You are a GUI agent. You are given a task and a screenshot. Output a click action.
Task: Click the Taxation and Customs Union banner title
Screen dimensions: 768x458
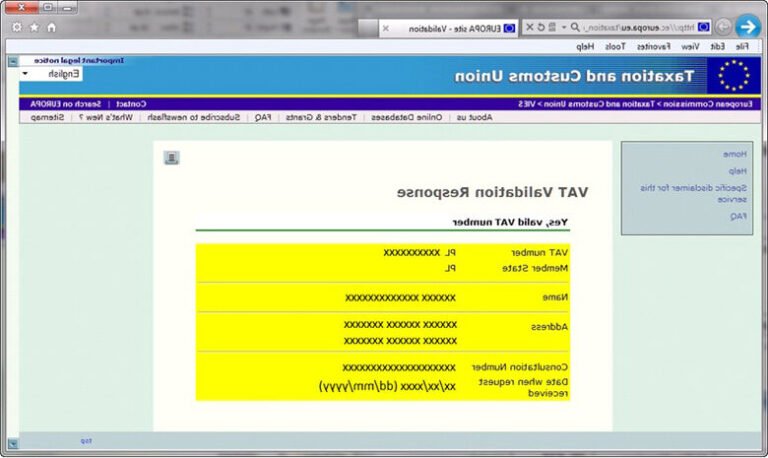574,76
